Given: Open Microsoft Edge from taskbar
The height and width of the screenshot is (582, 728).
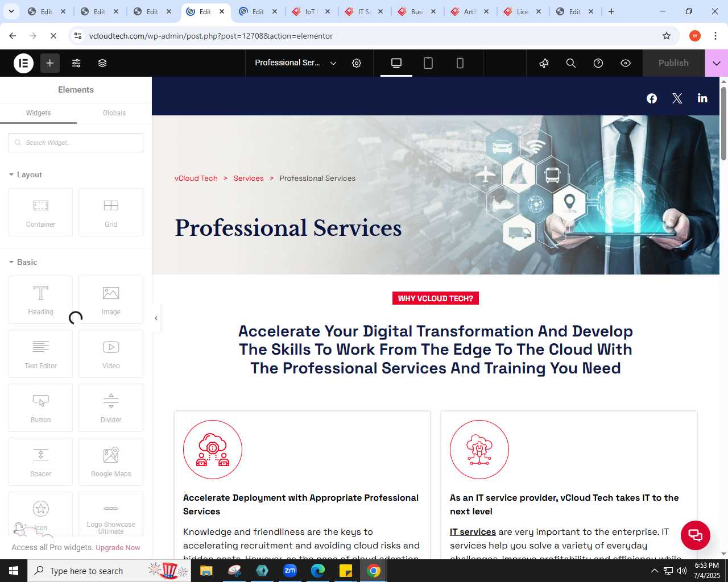Looking at the screenshot, I should (x=318, y=571).
